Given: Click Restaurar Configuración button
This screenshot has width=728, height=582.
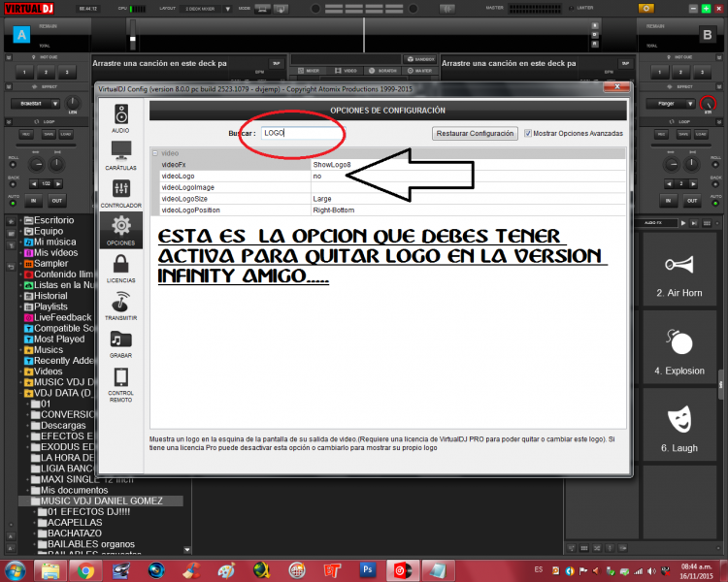Looking at the screenshot, I should pyautogui.click(x=475, y=133).
